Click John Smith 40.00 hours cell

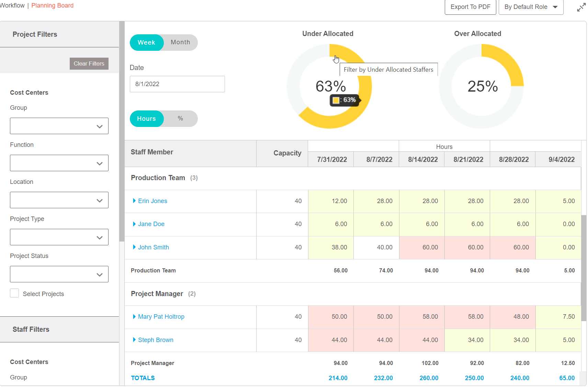pyautogui.click(x=376, y=247)
